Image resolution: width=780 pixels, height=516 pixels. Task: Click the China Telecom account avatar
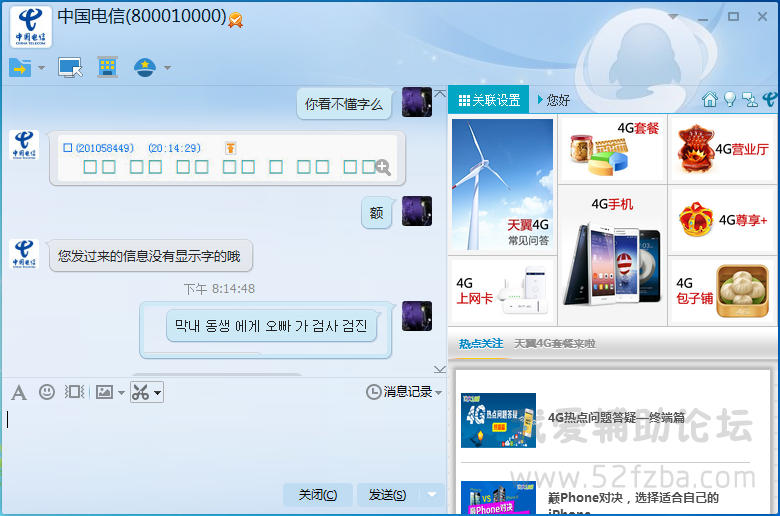click(31, 27)
